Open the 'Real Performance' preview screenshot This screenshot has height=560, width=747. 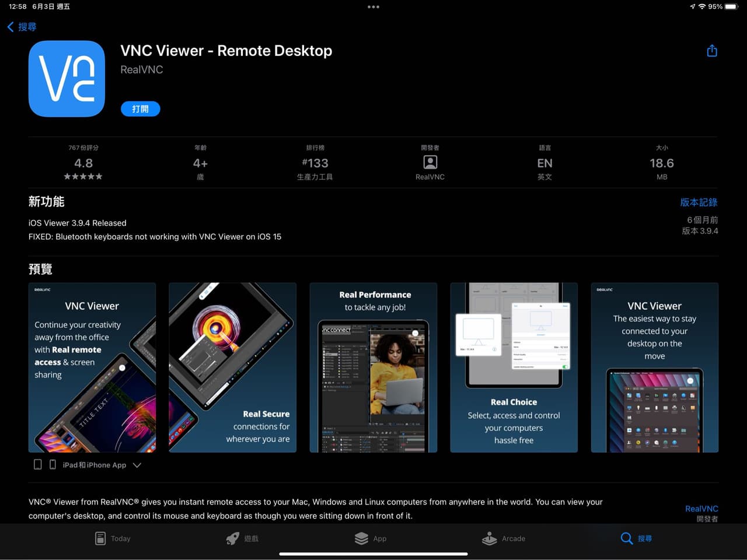coord(373,367)
